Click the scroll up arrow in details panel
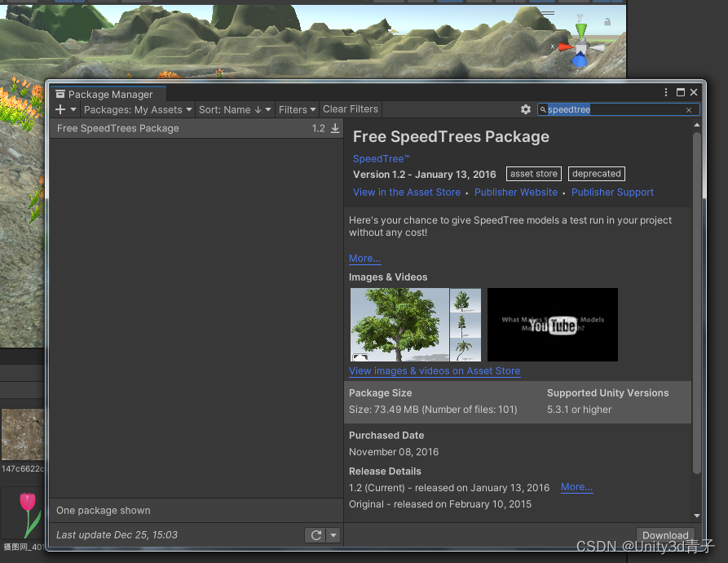This screenshot has height=563, width=728. coord(696,125)
